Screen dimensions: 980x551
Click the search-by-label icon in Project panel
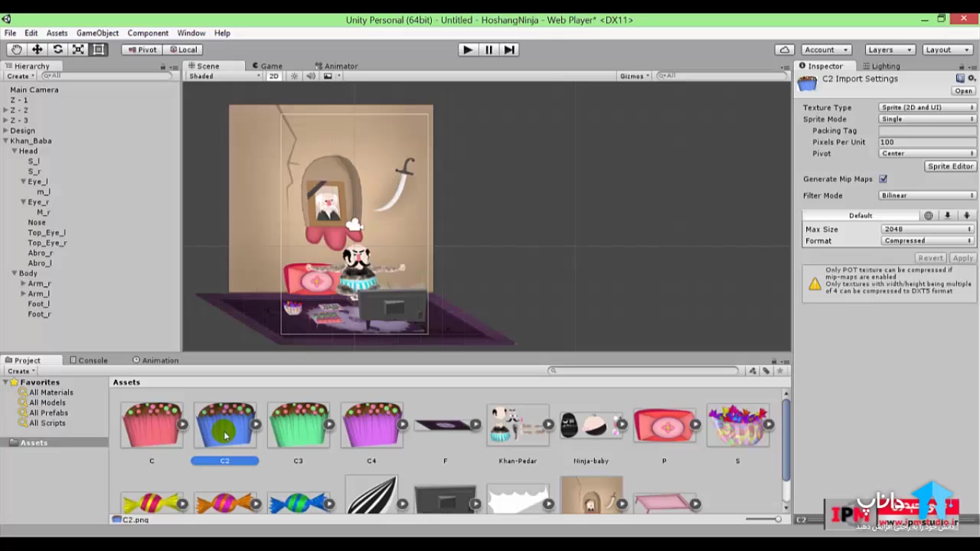pyautogui.click(x=766, y=371)
